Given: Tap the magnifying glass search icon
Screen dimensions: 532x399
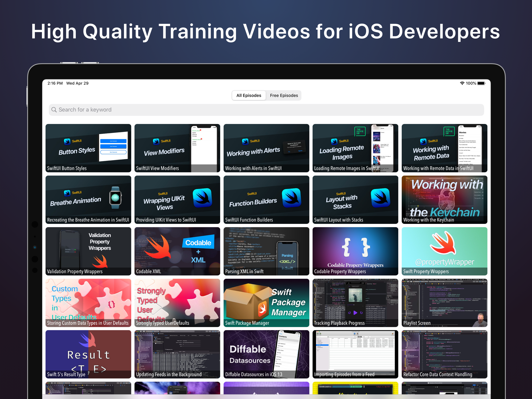Looking at the screenshot, I should pyautogui.click(x=54, y=110).
